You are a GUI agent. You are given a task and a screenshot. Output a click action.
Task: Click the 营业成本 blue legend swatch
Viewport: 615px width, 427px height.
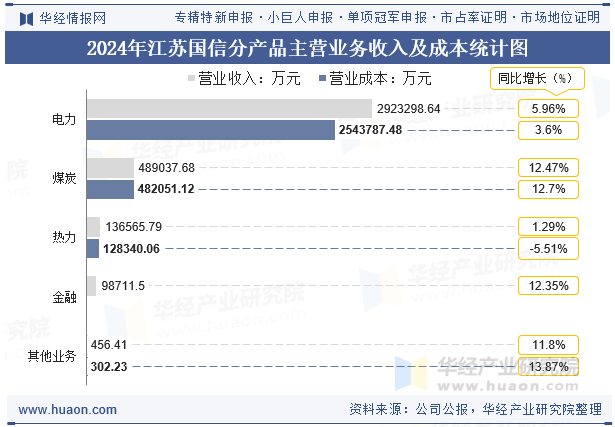322,78
